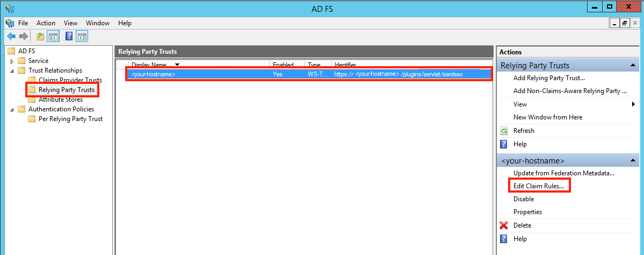Click the red Delete X icon

pyautogui.click(x=504, y=225)
